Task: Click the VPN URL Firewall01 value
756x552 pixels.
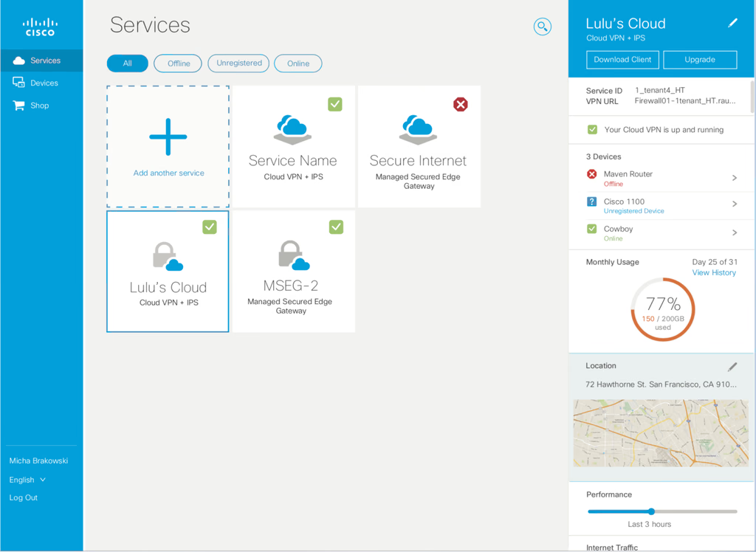Action: click(685, 101)
